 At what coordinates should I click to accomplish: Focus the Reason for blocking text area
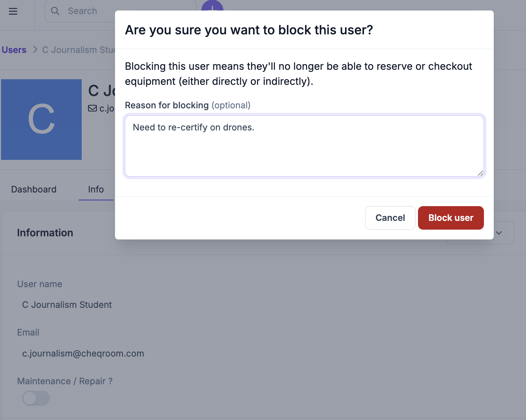(304, 146)
